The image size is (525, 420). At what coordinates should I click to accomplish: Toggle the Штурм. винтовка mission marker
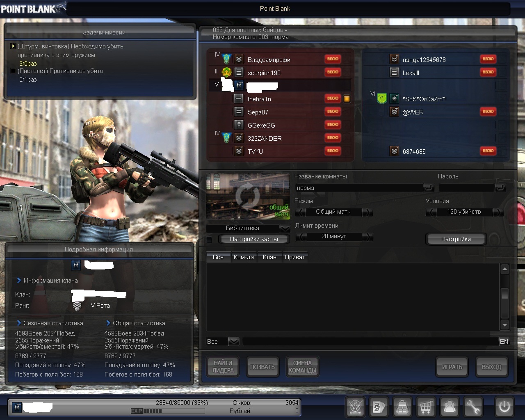(13, 46)
